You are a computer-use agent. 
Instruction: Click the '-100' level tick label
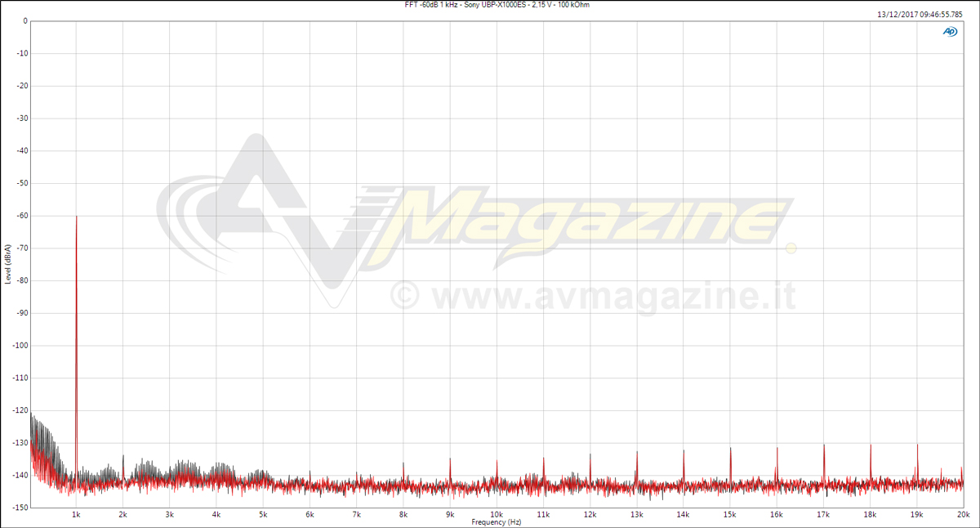(20, 345)
